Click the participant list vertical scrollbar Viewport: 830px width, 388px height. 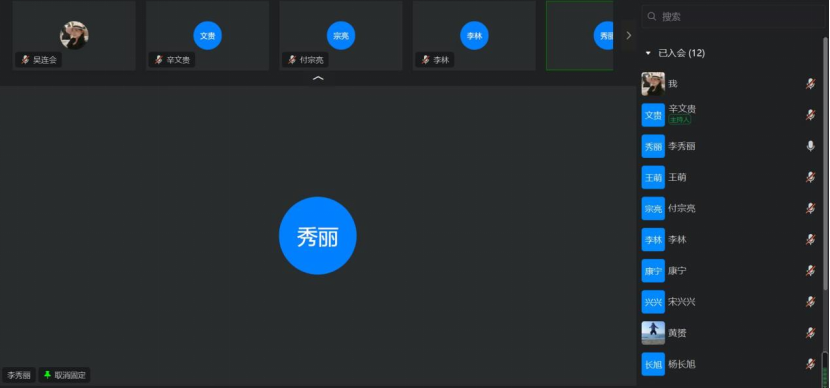point(825,164)
